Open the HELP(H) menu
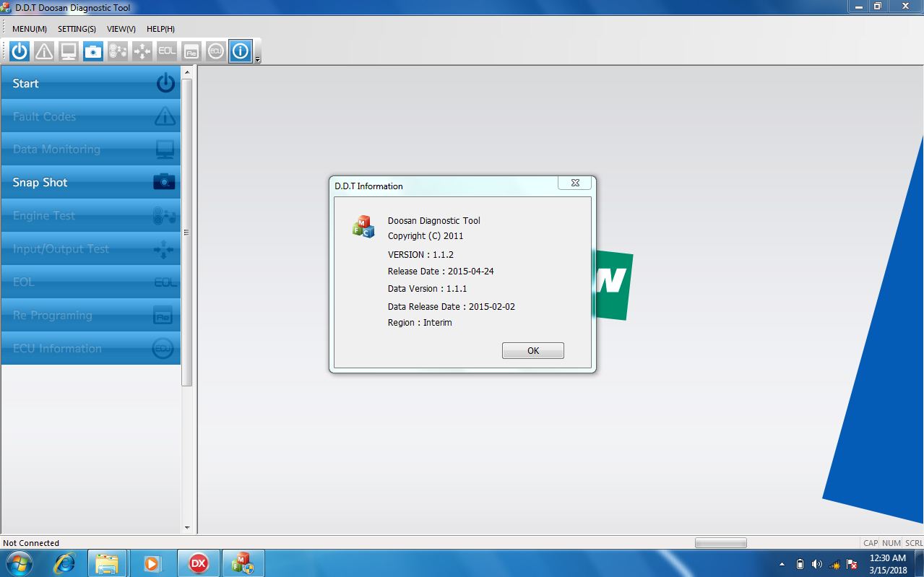The image size is (924, 577). pyautogui.click(x=160, y=29)
